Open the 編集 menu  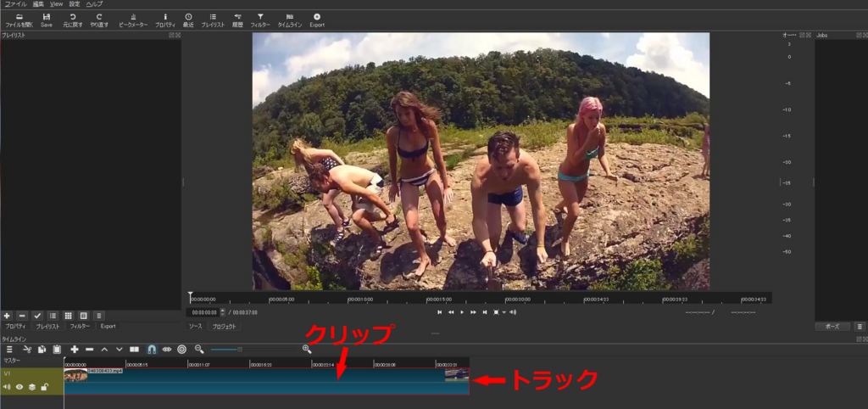point(38,4)
